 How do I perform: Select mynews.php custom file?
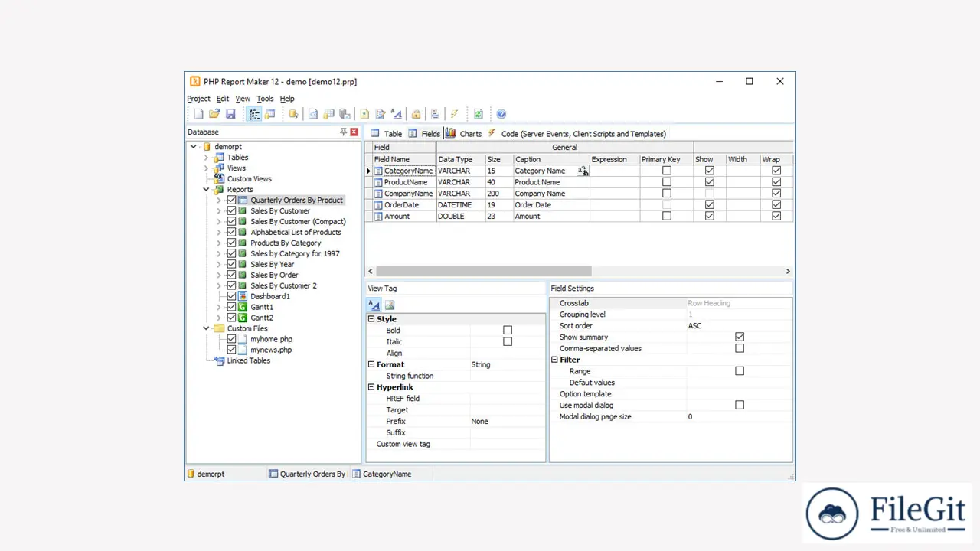pos(271,350)
